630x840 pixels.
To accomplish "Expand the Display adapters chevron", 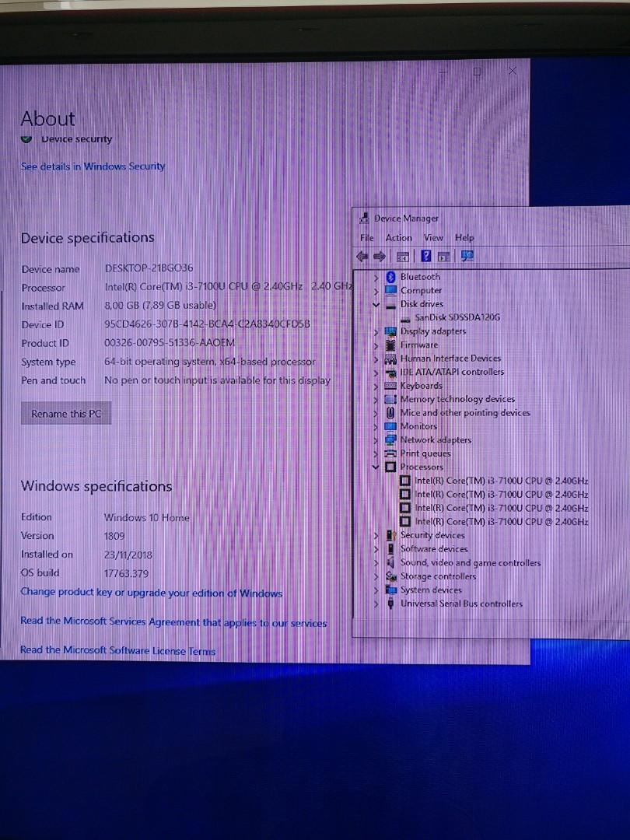I will click(376, 332).
